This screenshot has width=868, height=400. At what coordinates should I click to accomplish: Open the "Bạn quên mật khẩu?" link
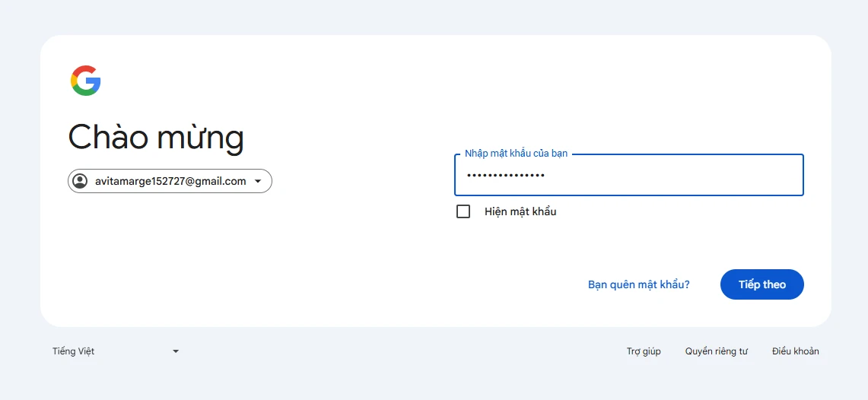[638, 284]
